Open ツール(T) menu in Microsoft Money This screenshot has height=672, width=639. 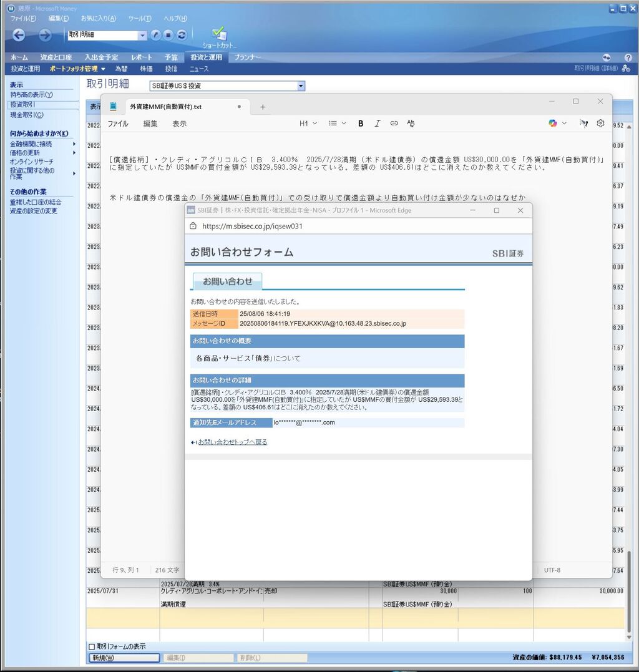[140, 19]
